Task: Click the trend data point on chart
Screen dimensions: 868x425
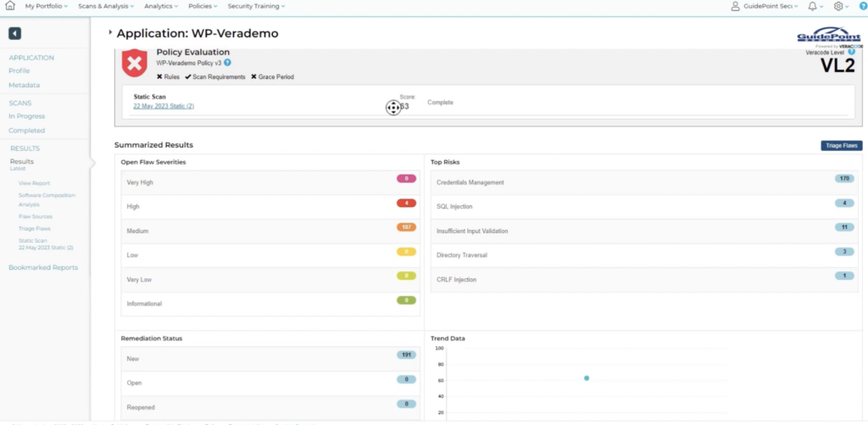Action: click(x=587, y=377)
